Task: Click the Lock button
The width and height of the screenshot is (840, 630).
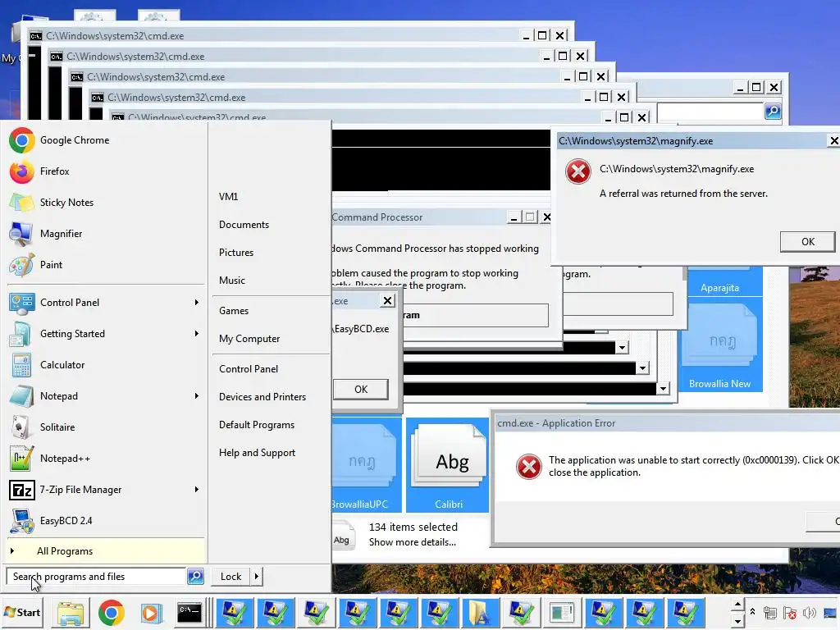Action: [231, 577]
